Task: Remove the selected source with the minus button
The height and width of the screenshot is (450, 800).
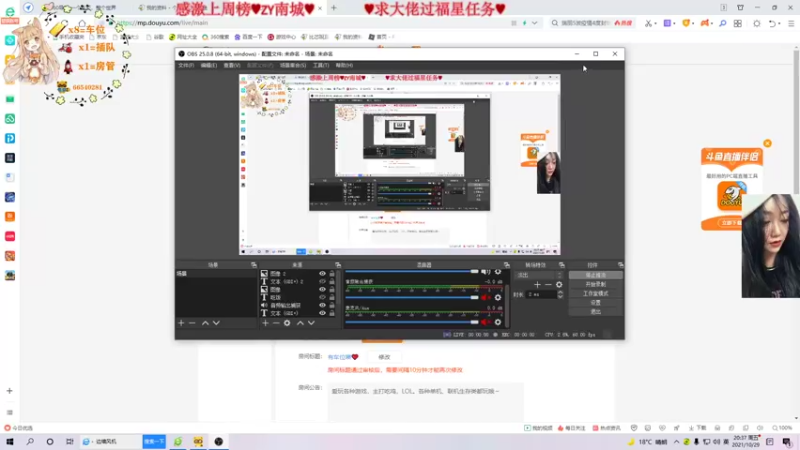Action: tap(276, 323)
